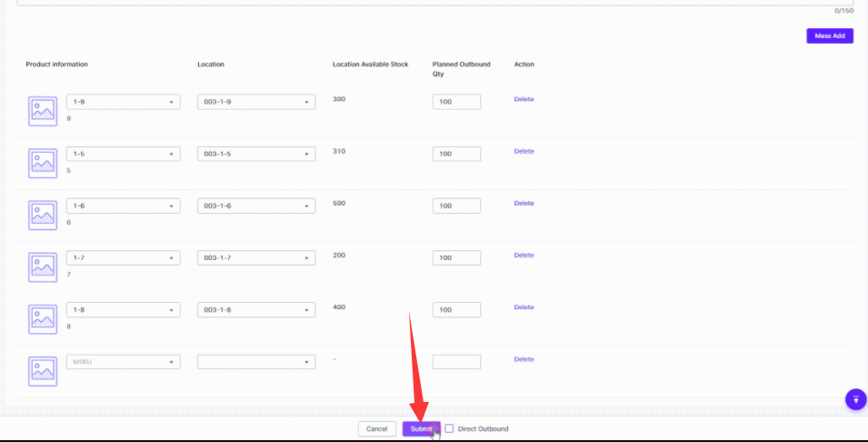Delete the 1-9 product row

pyautogui.click(x=524, y=99)
